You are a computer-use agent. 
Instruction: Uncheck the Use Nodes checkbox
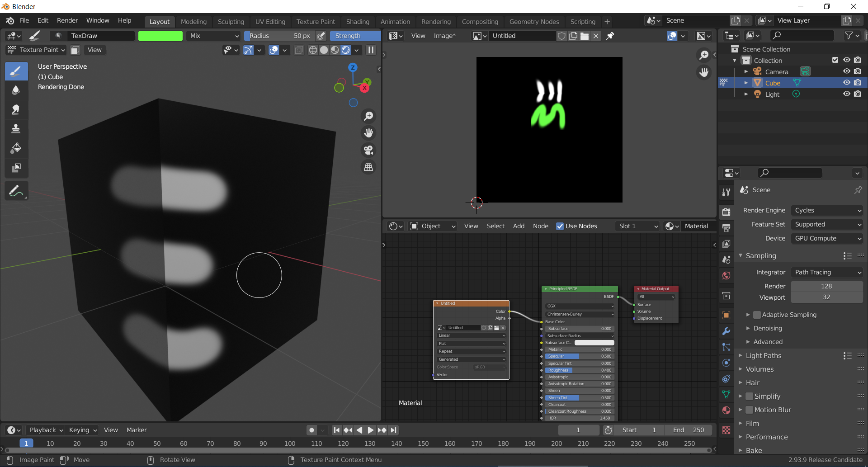[x=560, y=226]
